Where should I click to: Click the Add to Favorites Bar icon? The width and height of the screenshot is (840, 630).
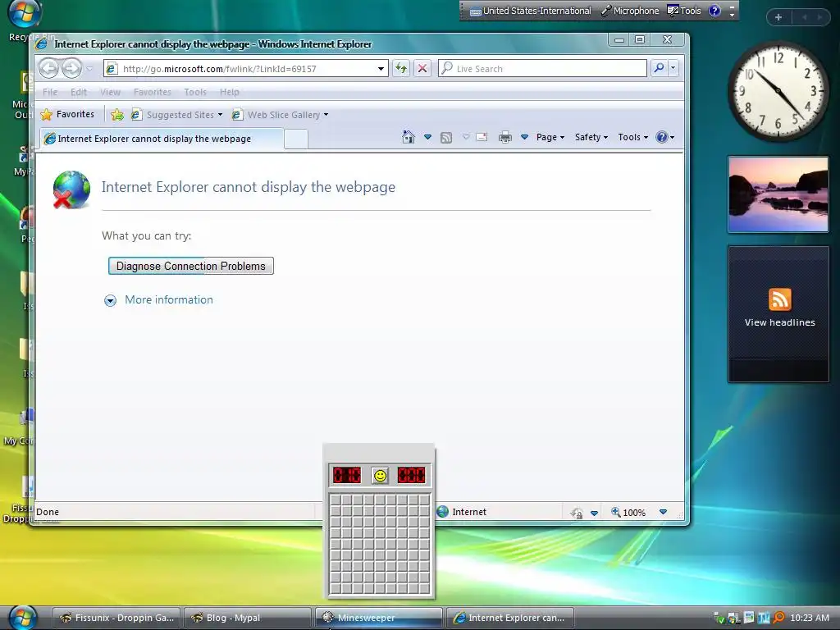coord(116,114)
